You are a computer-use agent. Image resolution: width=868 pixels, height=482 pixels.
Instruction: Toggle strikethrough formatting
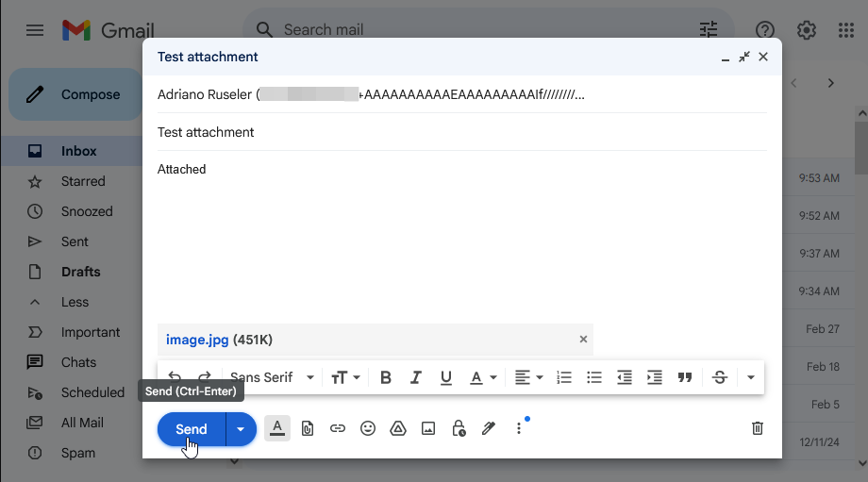coord(720,377)
